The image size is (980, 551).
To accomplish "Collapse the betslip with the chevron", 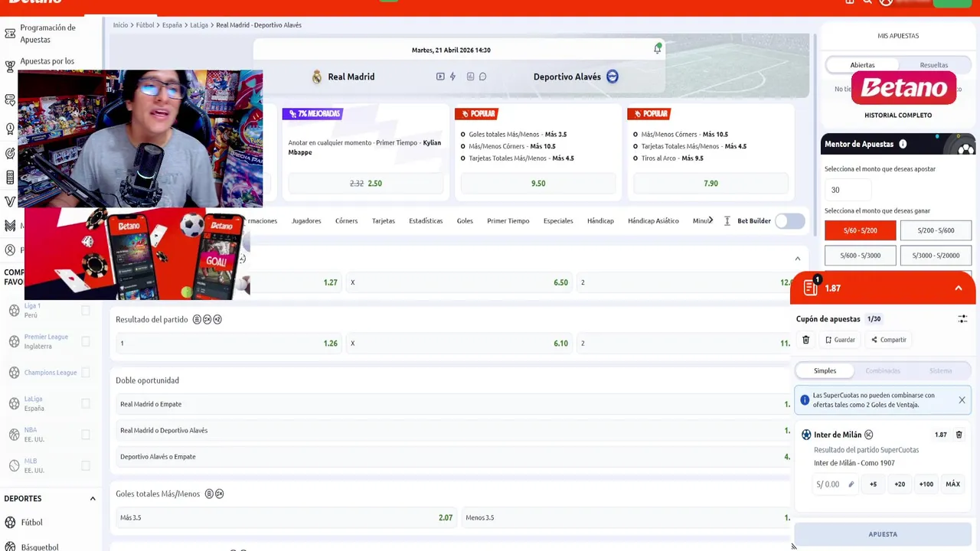I will point(959,288).
